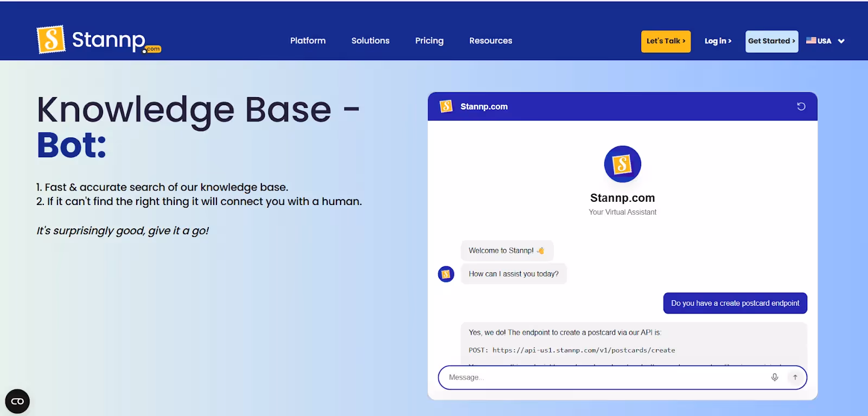
Task: Click the 'It's surprisingly good, give it a go!' text
Action: [x=123, y=231]
